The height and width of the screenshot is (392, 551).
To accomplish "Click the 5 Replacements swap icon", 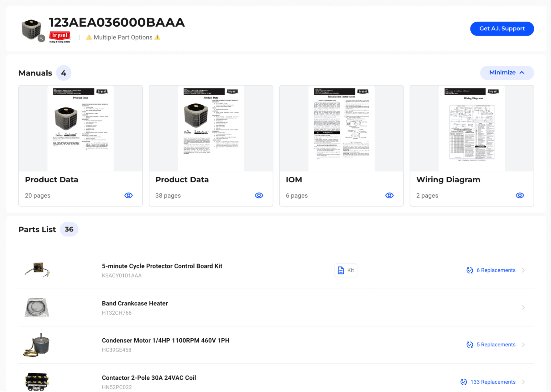I will click(x=469, y=345).
